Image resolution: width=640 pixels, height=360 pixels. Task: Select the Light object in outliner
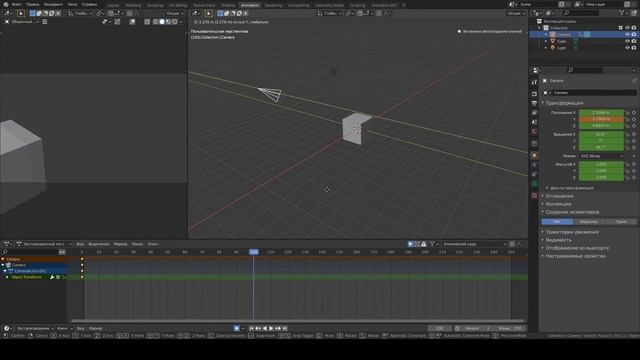coord(562,48)
